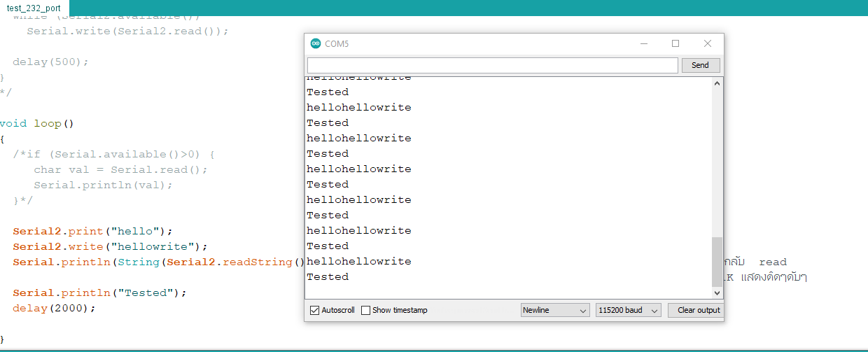Open the 115200 baud rate dropdown
The image size is (868, 352).
click(628, 310)
